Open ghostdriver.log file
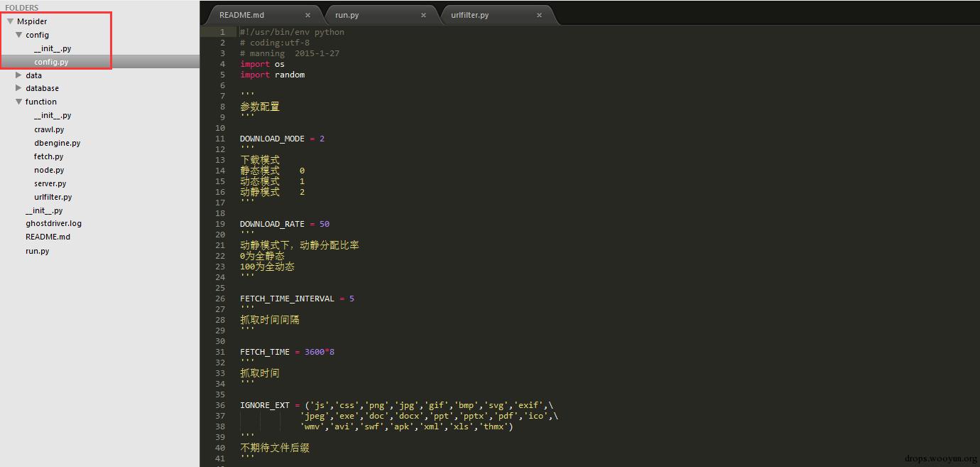Screen dimensions: 980x467 (x=53, y=223)
